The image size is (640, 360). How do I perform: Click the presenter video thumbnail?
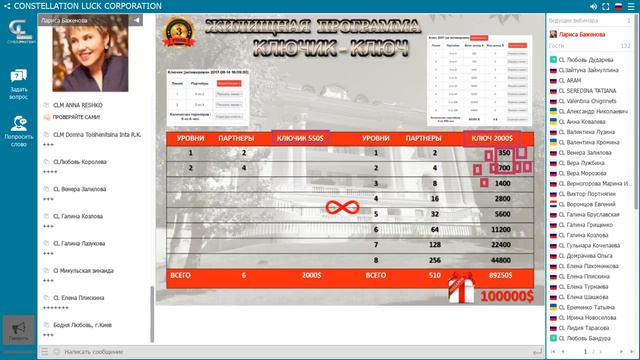point(90,53)
